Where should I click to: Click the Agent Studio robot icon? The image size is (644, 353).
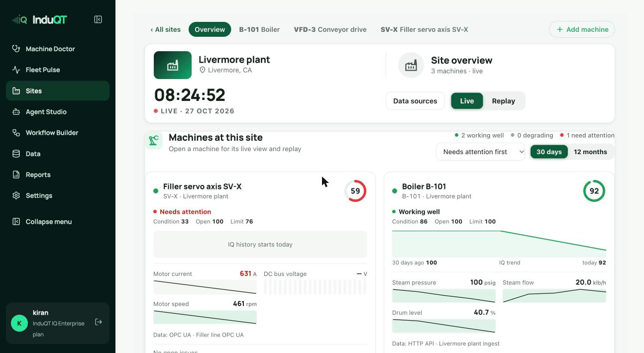16,112
